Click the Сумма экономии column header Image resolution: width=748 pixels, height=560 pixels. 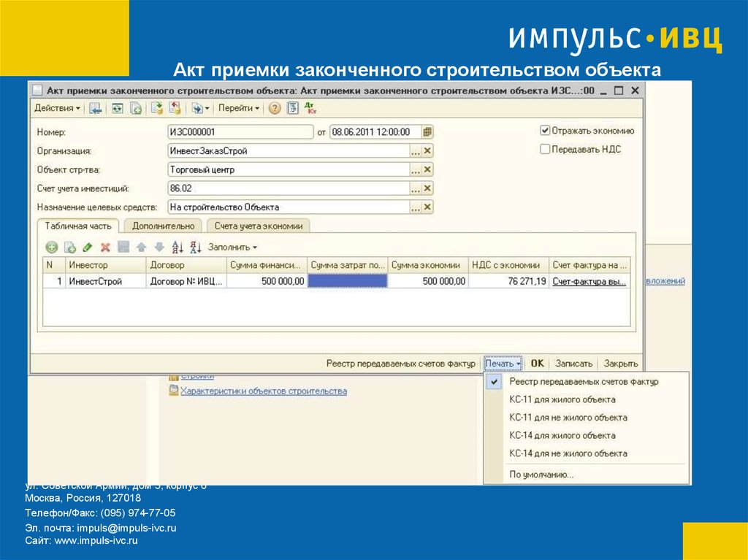click(428, 265)
